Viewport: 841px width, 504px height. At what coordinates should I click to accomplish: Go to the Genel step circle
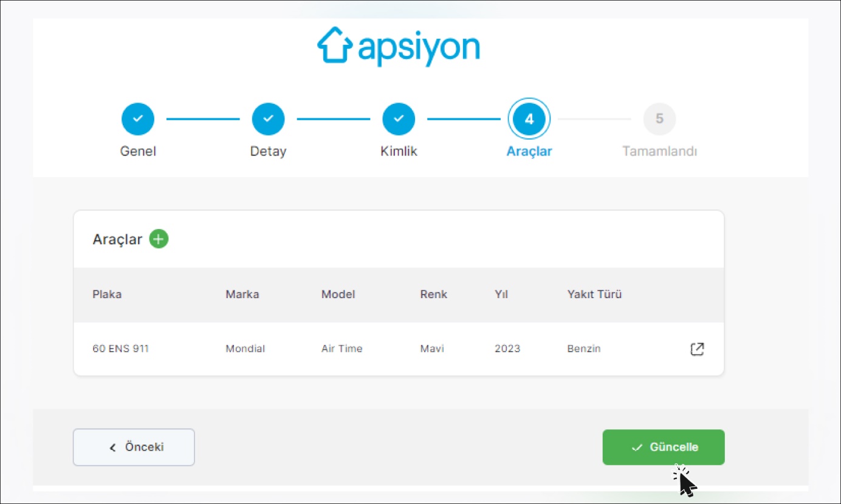[x=138, y=119]
